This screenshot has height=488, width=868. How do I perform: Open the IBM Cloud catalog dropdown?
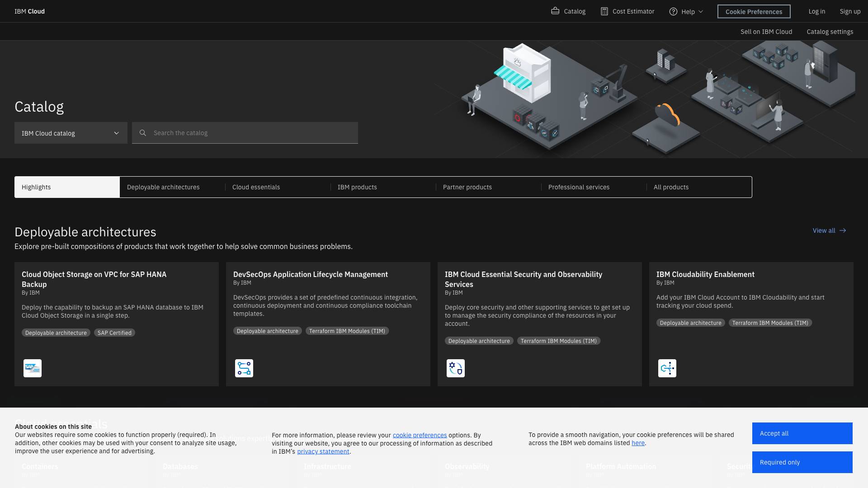pyautogui.click(x=71, y=133)
